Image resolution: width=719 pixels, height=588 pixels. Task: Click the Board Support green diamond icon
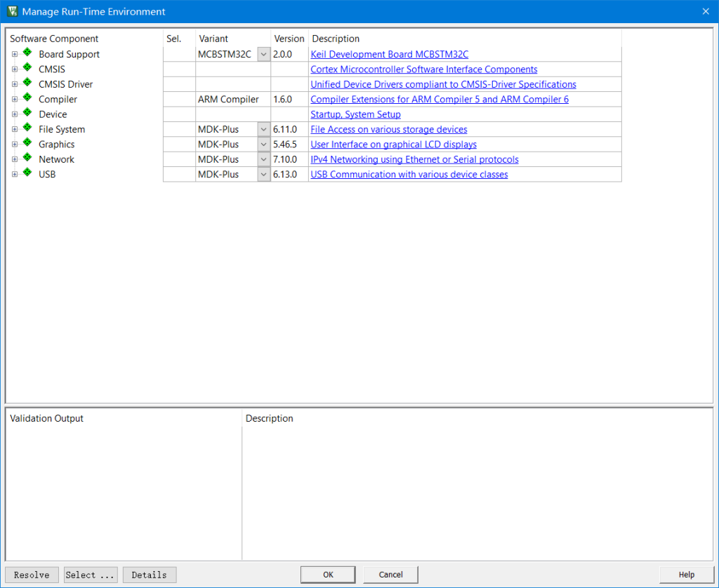pyautogui.click(x=27, y=52)
